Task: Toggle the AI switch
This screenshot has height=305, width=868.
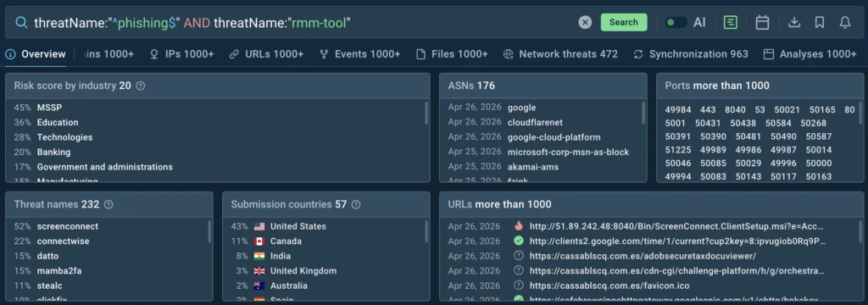Action: pos(676,22)
